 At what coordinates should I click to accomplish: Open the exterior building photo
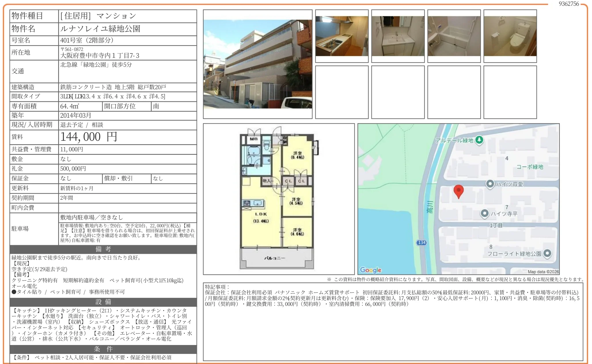257,64
